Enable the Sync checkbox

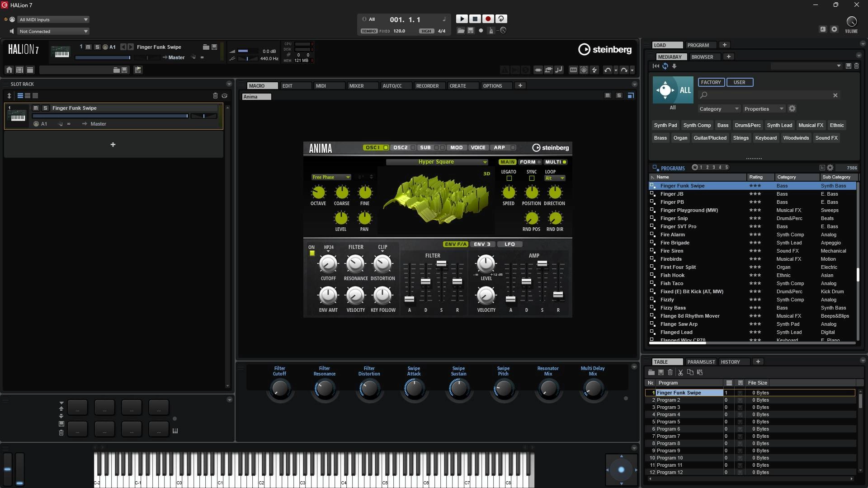pyautogui.click(x=532, y=178)
